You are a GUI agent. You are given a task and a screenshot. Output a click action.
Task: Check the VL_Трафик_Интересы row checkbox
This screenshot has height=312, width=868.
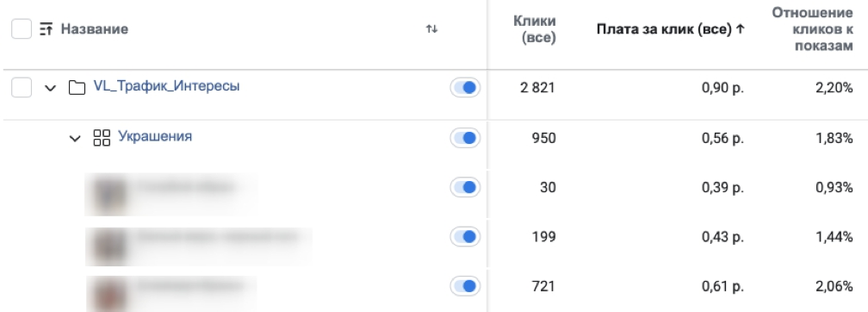click(x=22, y=88)
